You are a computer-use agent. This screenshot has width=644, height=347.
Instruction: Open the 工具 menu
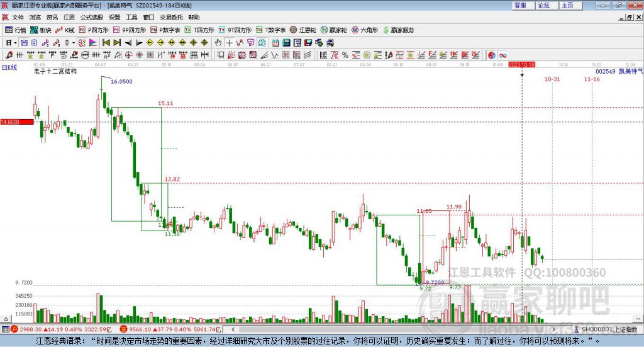[131, 17]
